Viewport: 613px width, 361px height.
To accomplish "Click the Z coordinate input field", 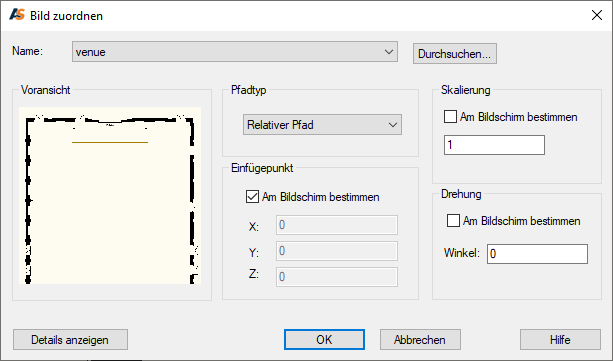I will click(337, 277).
